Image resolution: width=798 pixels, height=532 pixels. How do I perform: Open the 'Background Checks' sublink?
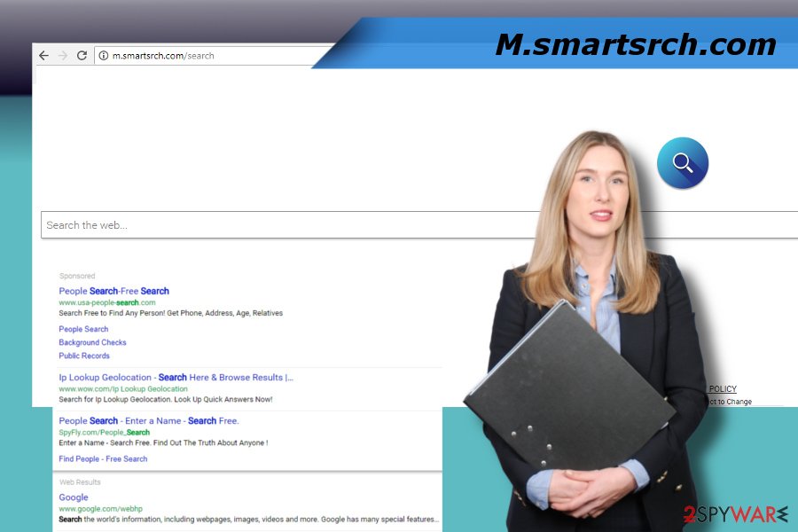click(92, 342)
